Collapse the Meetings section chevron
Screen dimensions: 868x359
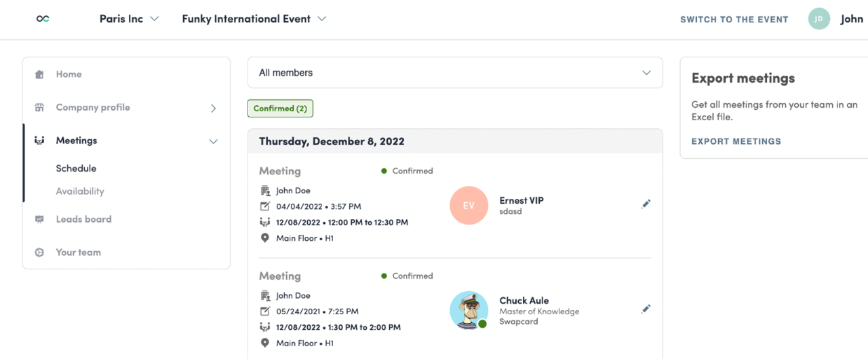coord(214,141)
